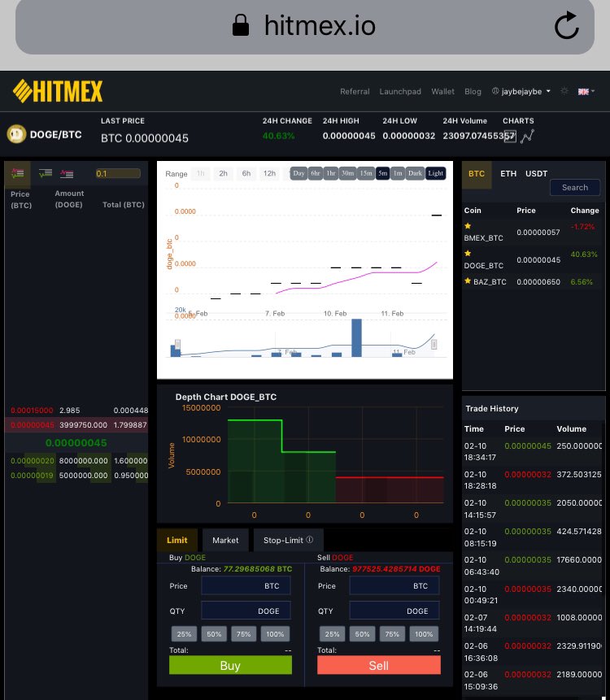Viewport: 610px width, 700px height.
Task: Click the Buy Price BTC input
Action: [246, 585]
